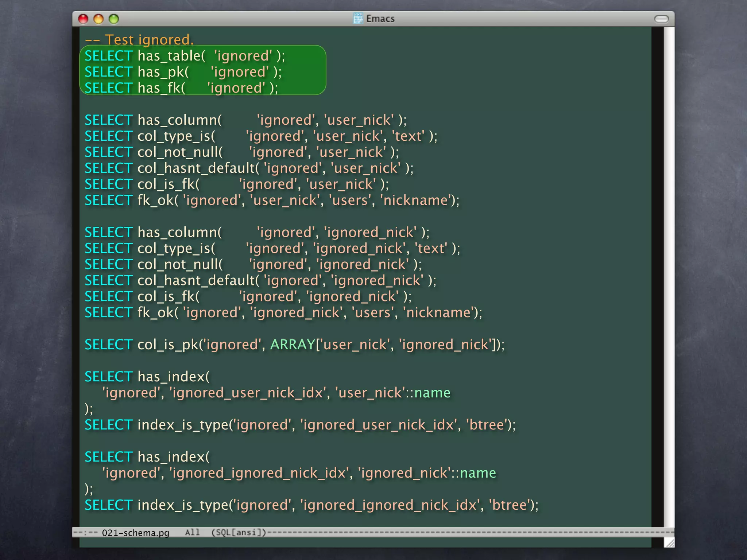747x560 pixels.
Task: Click the 'All' position indicator in mode line
Action: click(192, 532)
